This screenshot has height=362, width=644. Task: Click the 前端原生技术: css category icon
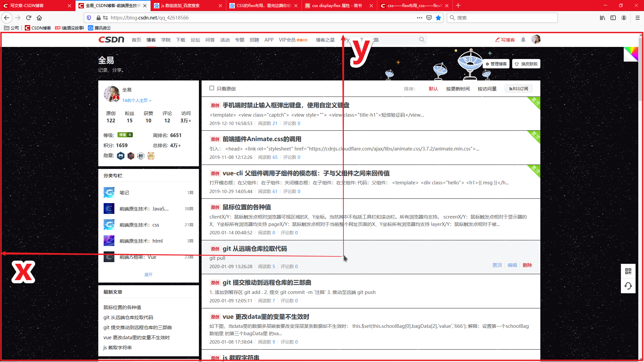pos(109,225)
